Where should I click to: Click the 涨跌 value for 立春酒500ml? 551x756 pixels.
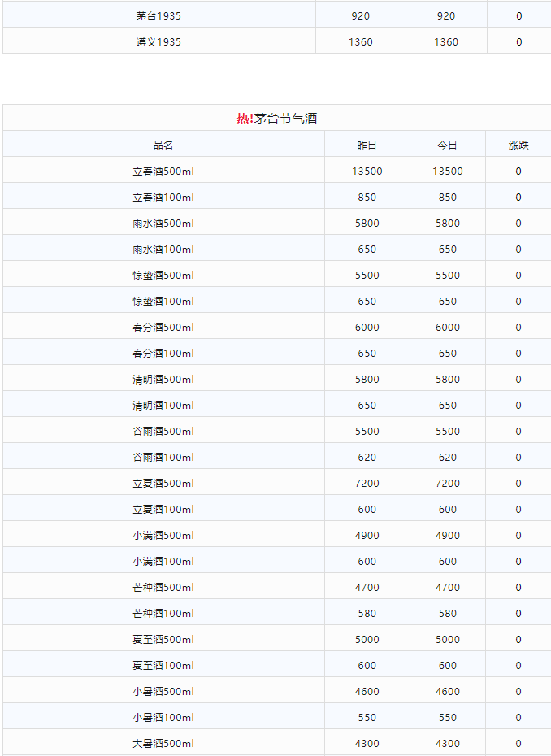coord(518,172)
